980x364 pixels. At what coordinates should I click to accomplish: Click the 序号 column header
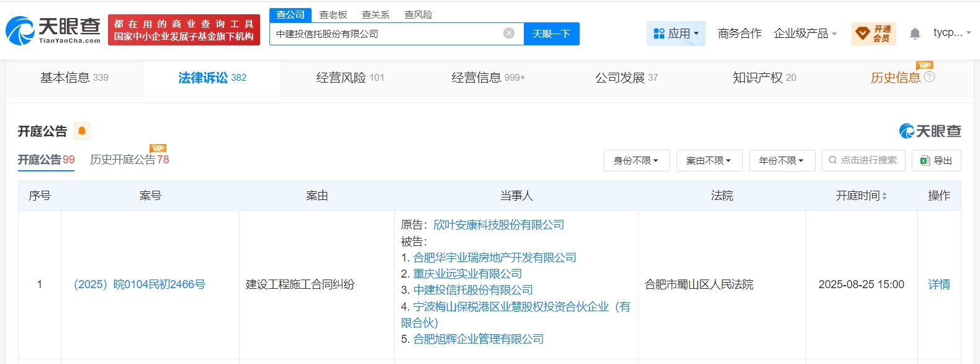40,196
